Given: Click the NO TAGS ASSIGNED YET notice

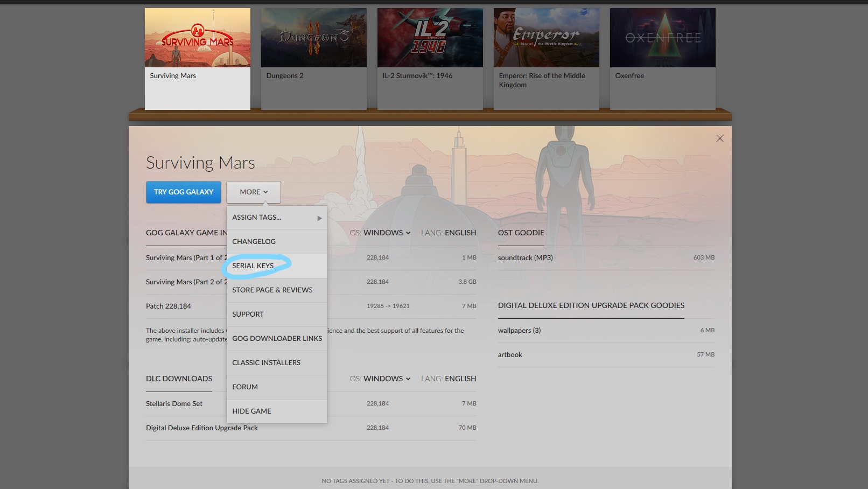Looking at the screenshot, I should click(x=430, y=481).
